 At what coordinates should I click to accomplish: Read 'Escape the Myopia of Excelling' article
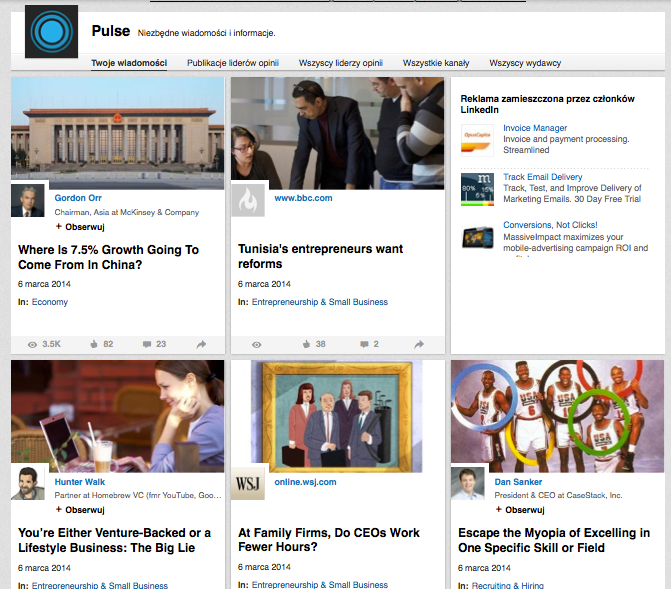(554, 540)
